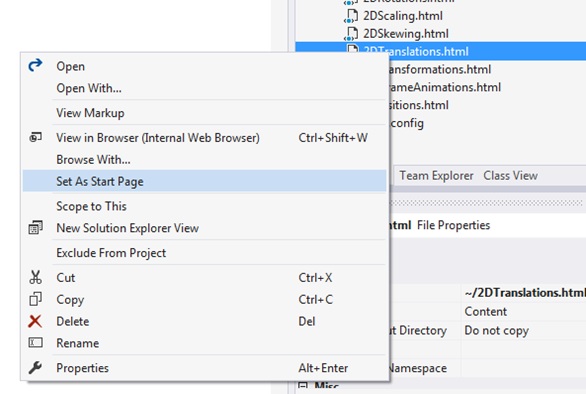Choose Rename menu entry

pos(204,343)
